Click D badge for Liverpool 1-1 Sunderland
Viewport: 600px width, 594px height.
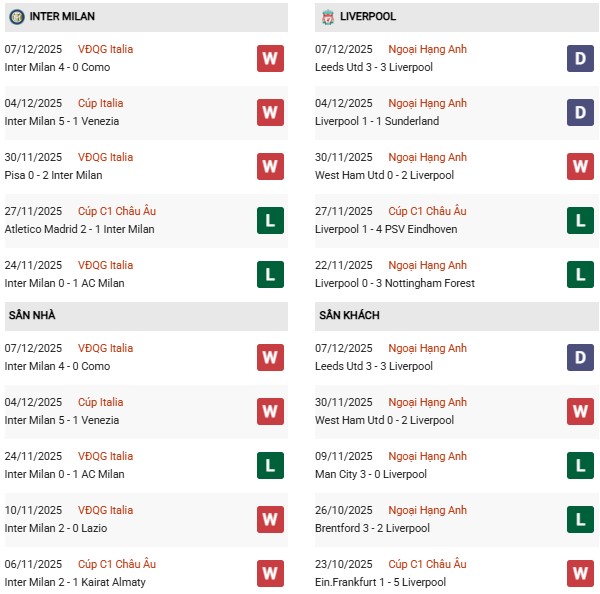click(580, 112)
